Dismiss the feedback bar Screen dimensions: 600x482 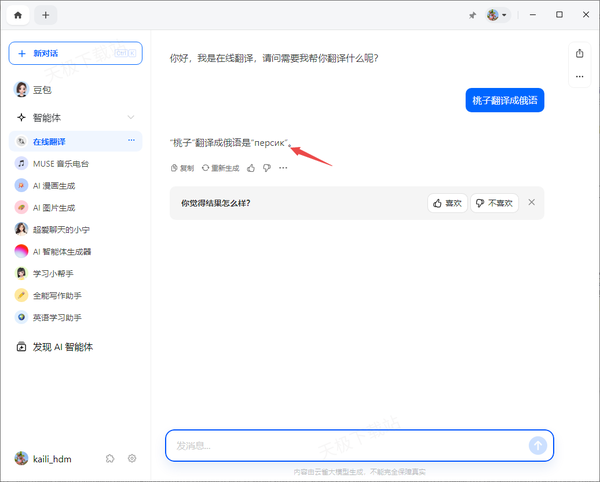pos(532,202)
